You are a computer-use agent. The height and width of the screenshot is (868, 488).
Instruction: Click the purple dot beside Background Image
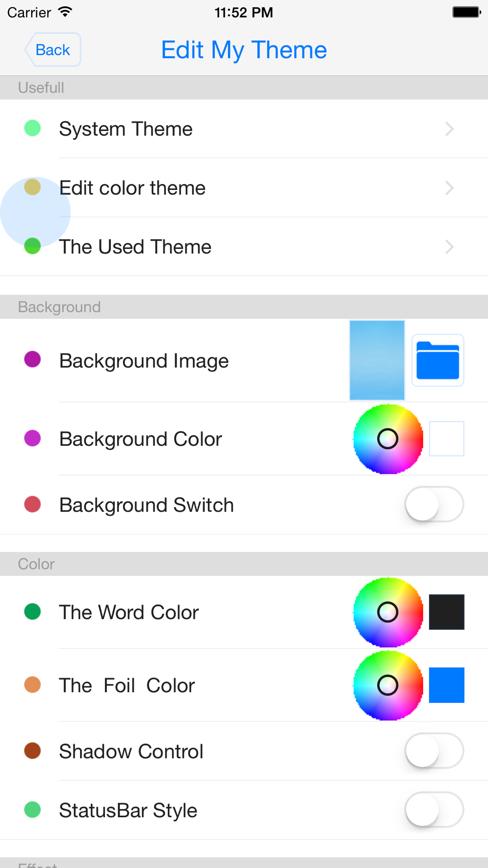[x=32, y=360]
